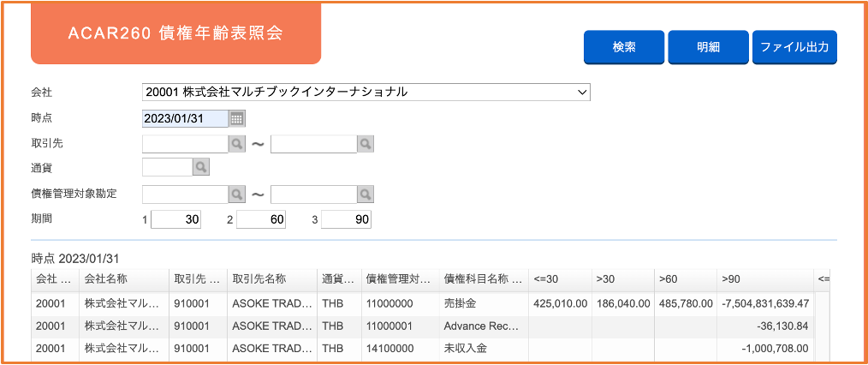Viewport: 868px width, 365px height.
Task: Sort by the 取引先名称 column header
Action: pos(272,279)
